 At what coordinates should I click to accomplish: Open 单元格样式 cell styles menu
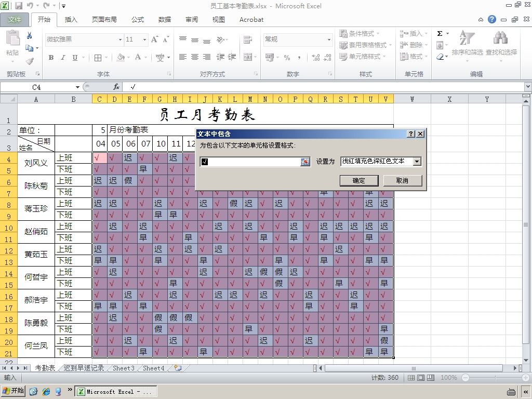362,56
